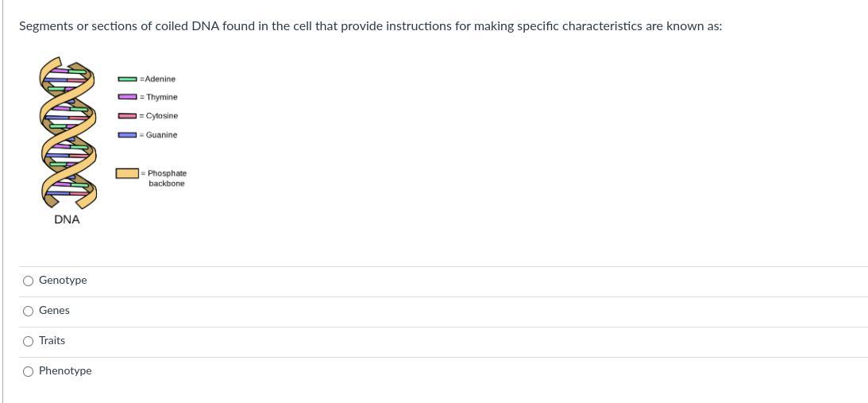Click the Traits answer label text
Screen dimensions: 868x403
coord(52,341)
